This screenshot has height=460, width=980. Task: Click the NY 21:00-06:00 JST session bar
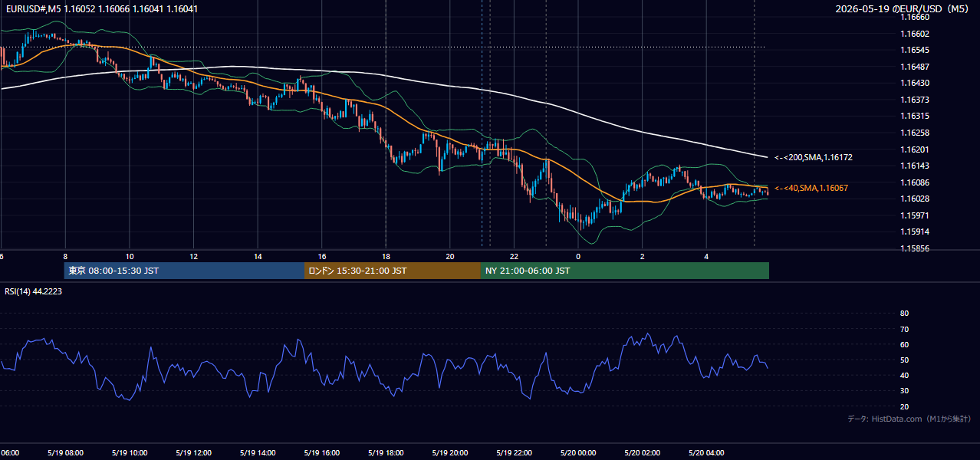pyautogui.click(x=625, y=271)
